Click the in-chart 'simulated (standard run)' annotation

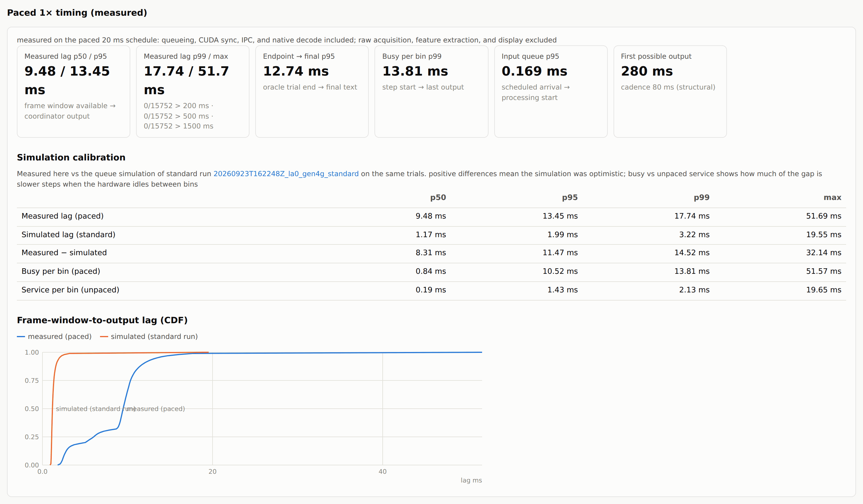96,409
